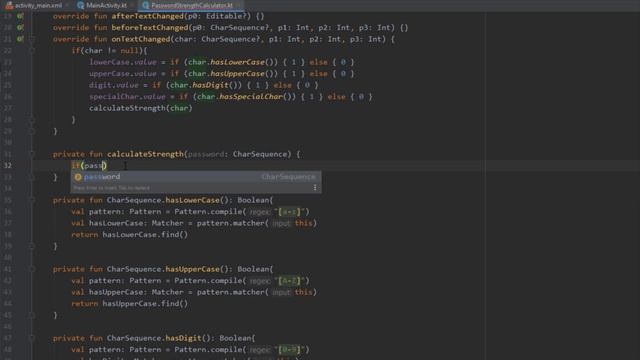Click fold end marker at line 45
Screen dimensions: 640x360
coord(32,315)
